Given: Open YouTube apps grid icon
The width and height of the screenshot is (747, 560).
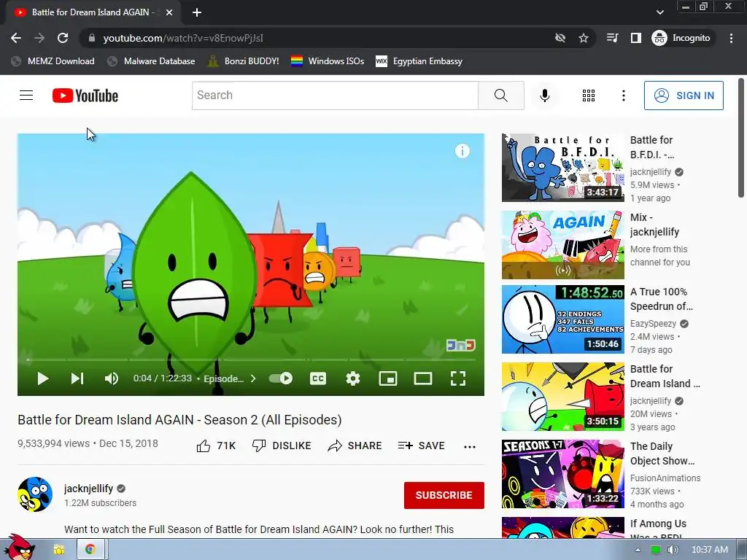Looking at the screenshot, I should (x=589, y=96).
